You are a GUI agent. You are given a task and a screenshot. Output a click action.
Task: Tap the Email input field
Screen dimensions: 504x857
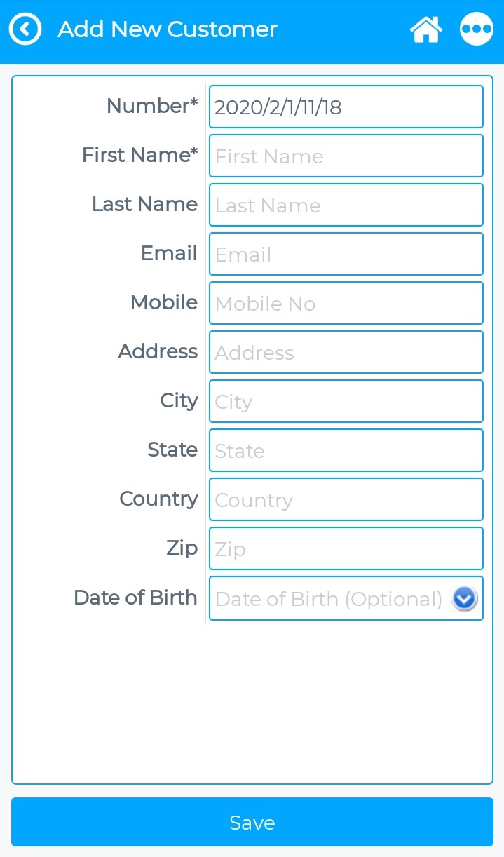tap(346, 254)
